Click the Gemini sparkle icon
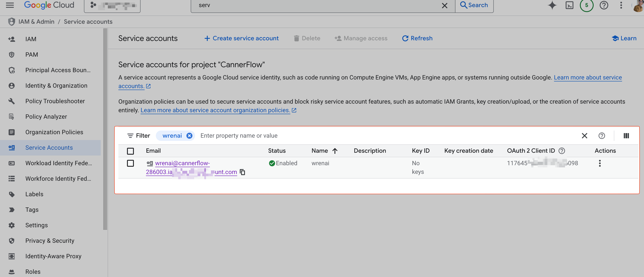 [552, 5]
